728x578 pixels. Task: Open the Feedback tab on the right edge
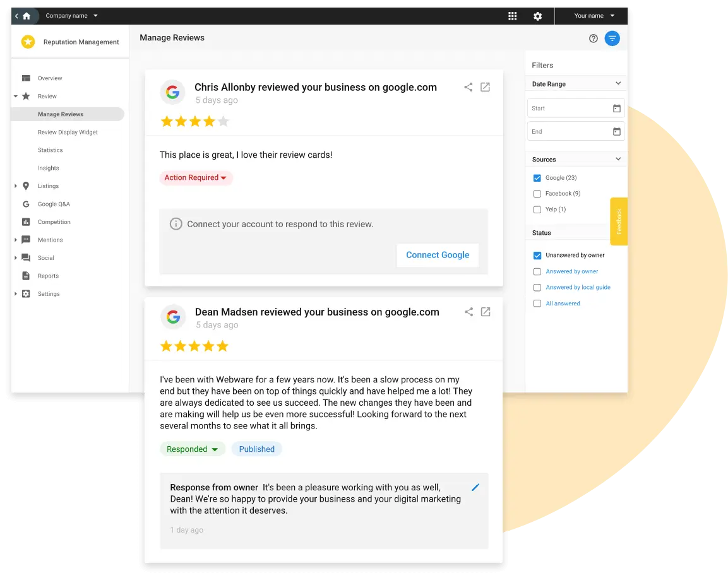[619, 221]
